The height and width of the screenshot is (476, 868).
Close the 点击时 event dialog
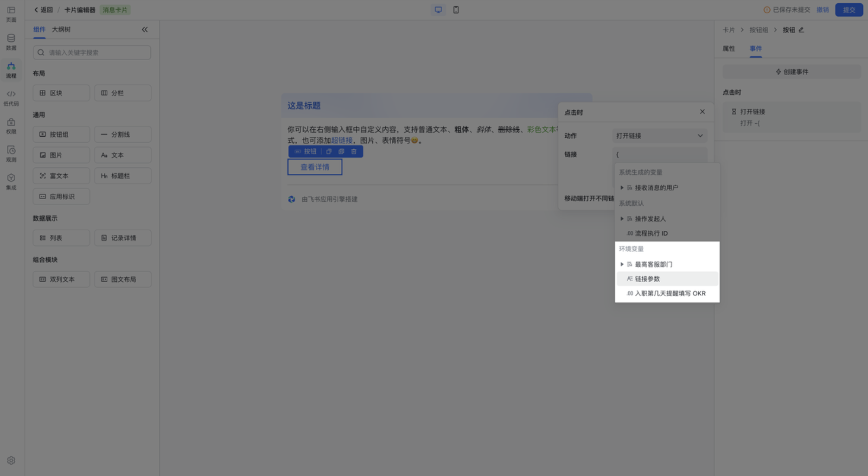[702, 112]
